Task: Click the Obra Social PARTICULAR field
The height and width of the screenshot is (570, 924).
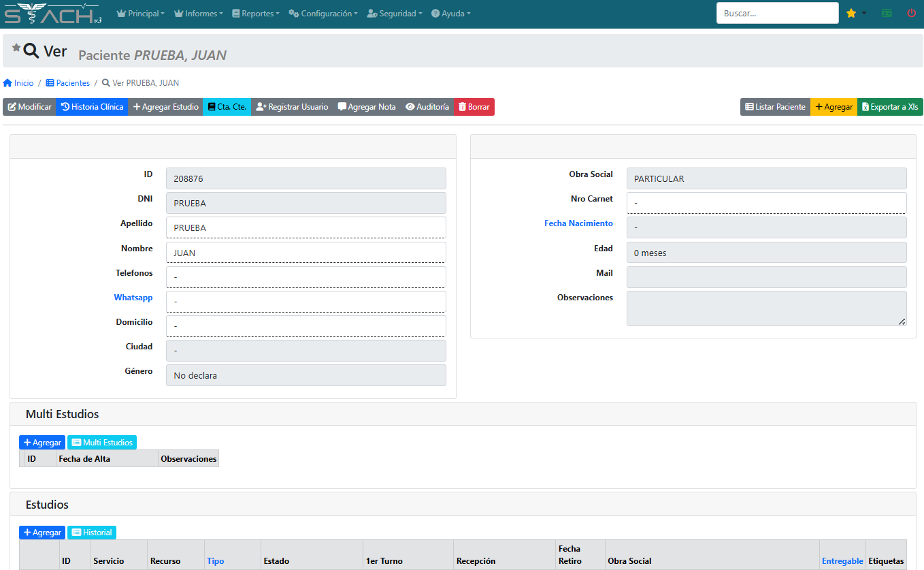Action: tap(766, 178)
